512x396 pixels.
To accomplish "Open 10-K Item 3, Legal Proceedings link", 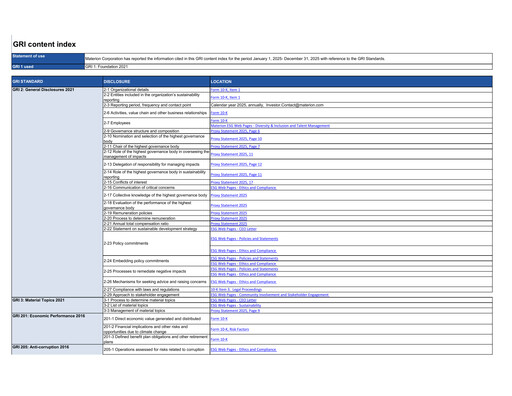I will click(x=236, y=289).
